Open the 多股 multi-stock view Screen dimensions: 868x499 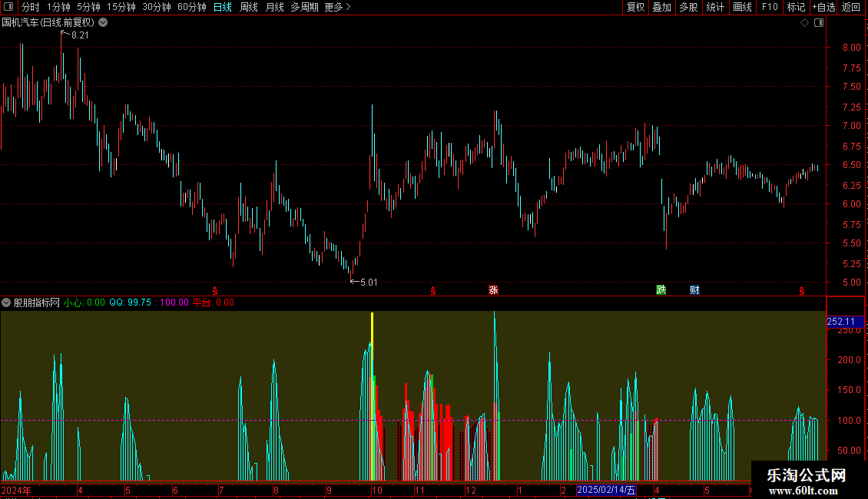click(x=688, y=7)
